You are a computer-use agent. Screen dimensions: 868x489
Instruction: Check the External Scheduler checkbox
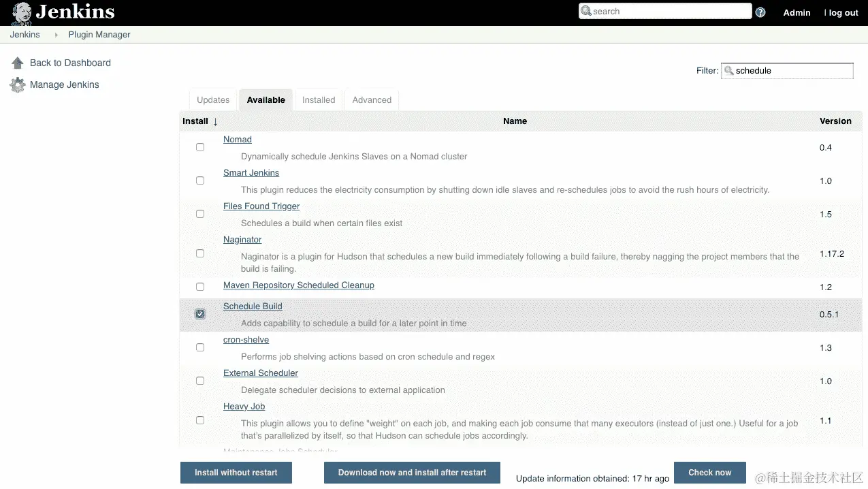200,381
